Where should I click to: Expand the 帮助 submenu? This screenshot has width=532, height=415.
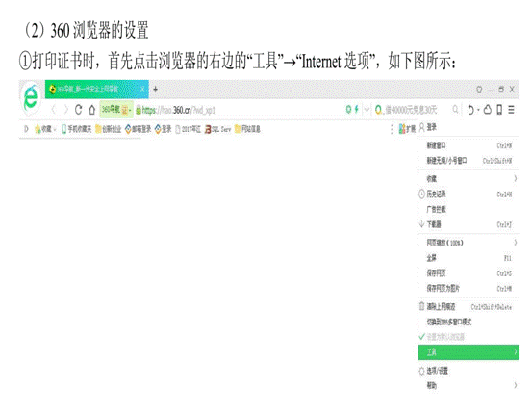[x=469, y=385]
